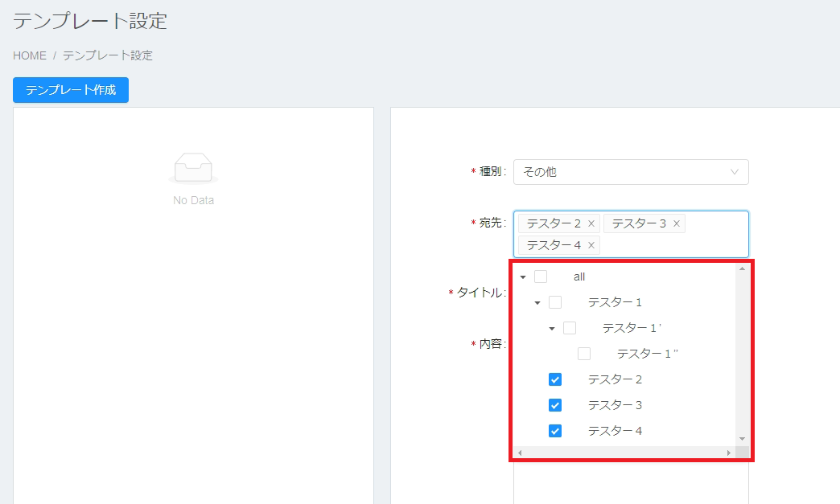Remove the テスター 4 tag
840x504 pixels.
pos(591,245)
